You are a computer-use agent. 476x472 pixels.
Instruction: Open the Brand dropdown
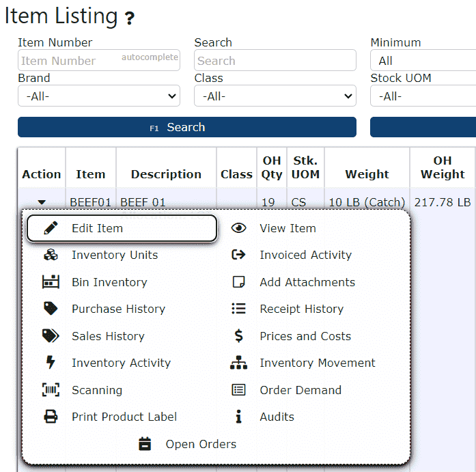99,96
